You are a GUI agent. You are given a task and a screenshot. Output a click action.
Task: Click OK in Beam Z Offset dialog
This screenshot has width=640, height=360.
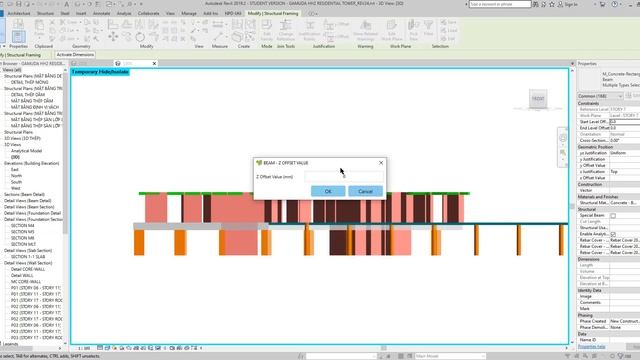pyautogui.click(x=328, y=191)
